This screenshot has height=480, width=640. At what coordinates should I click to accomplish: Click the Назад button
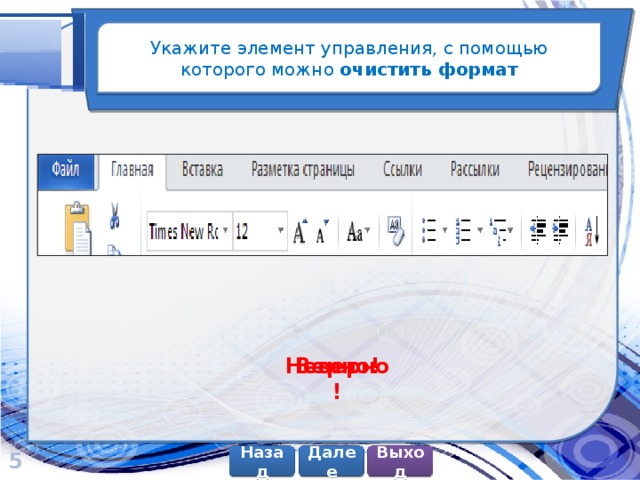[x=262, y=462]
